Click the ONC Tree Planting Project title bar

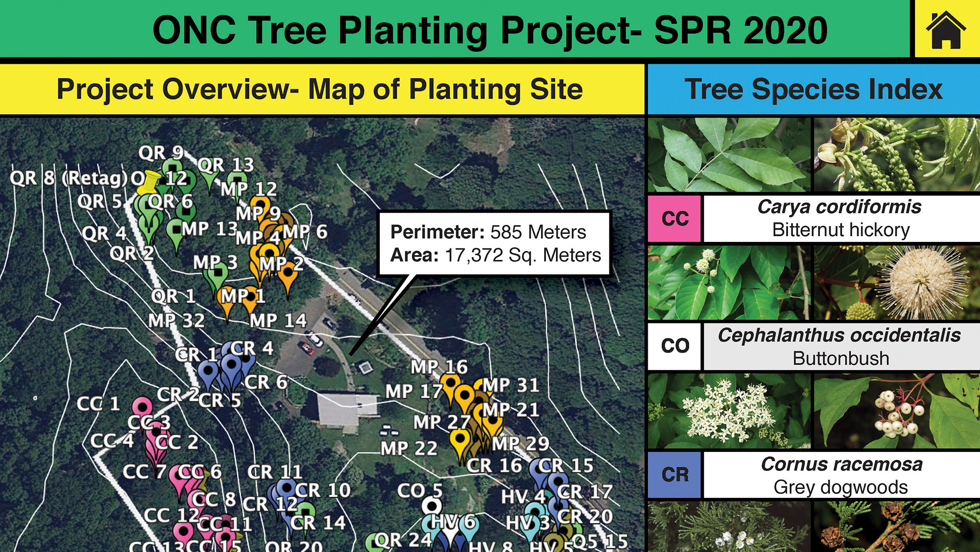(x=455, y=29)
